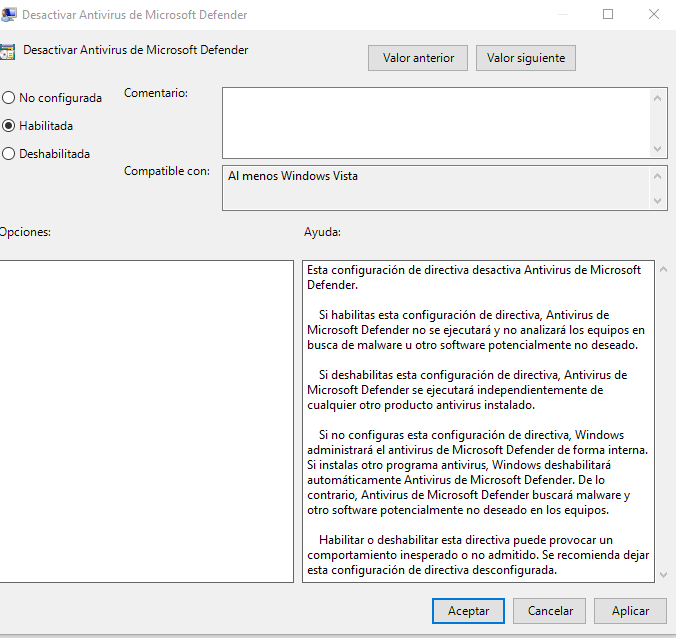
Task: Confirm changes with the Aceptar button
Action: (x=468, y=610)
